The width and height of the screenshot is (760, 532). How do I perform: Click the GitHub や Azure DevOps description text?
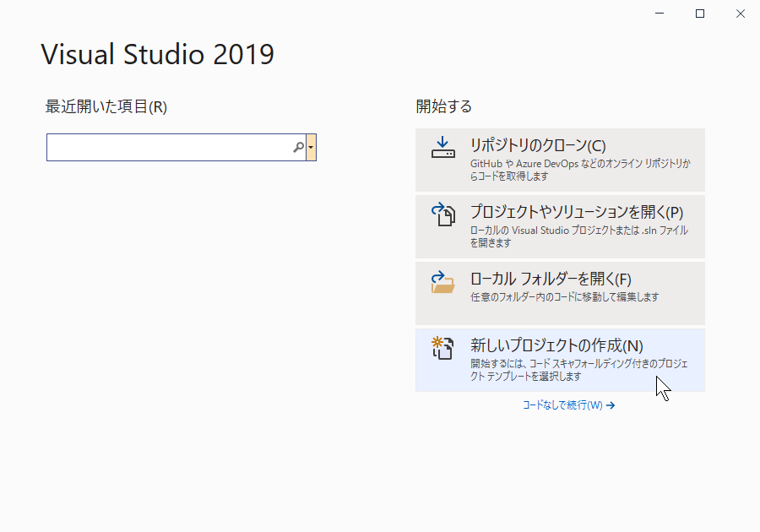click(x=580, y=170)
